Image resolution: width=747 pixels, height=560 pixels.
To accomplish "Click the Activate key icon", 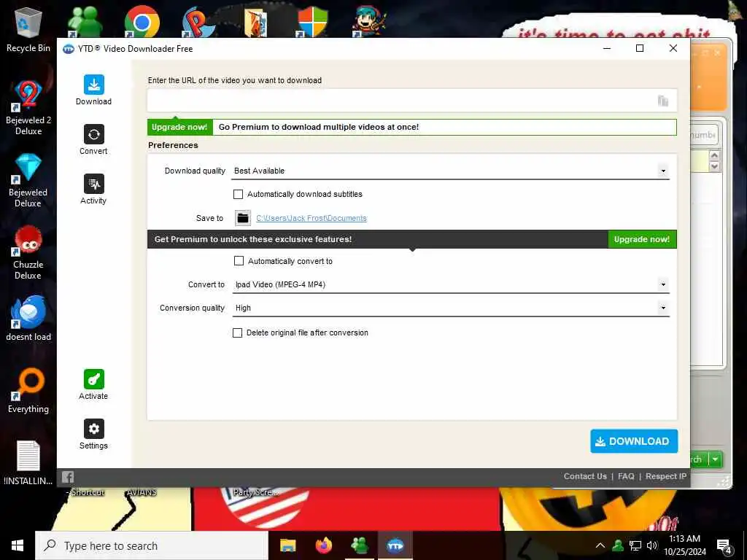I will tap(93, 379).
